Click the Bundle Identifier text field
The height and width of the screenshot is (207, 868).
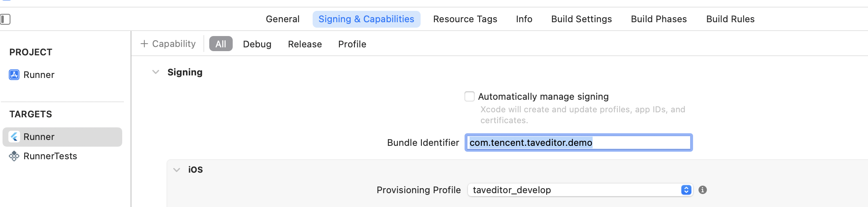pos(578,142)
